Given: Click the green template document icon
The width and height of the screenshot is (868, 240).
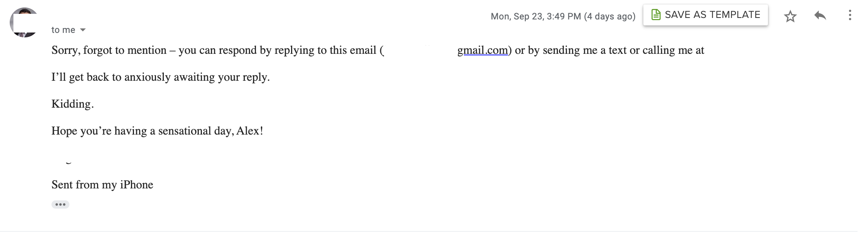Looking at the screenshot, I should pos(656,15).
